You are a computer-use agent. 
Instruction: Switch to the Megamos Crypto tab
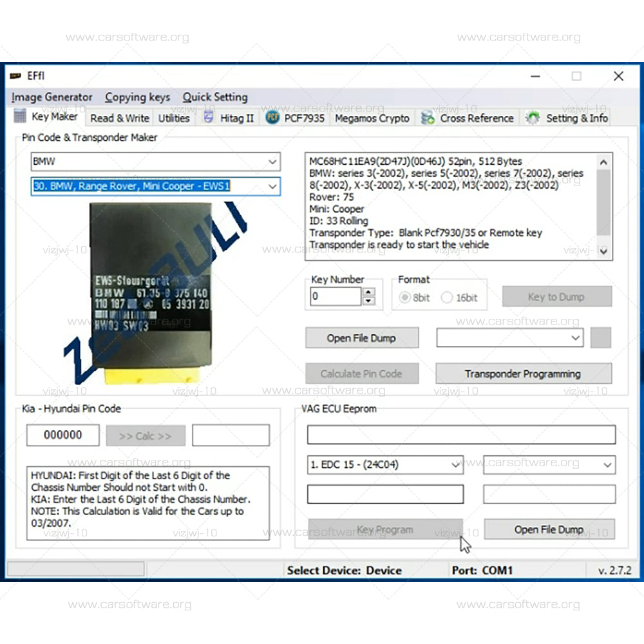coord(372,118)
